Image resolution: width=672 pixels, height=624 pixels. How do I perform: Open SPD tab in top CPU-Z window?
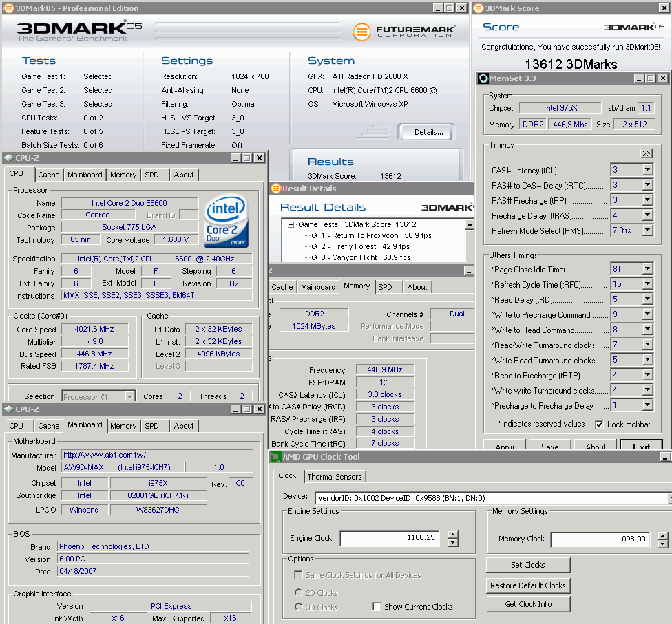(x=151, y=175)
